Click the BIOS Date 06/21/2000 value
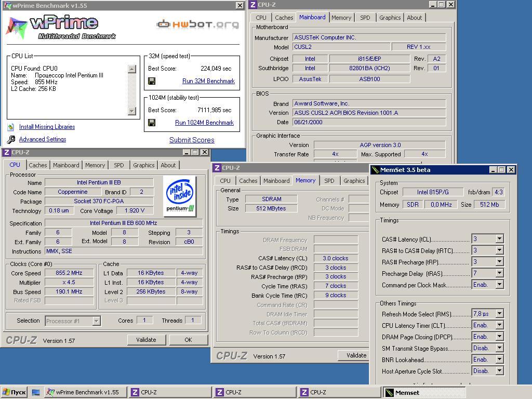Image resolution: width=532 pixels, height=399 pixels. (369, 122)
